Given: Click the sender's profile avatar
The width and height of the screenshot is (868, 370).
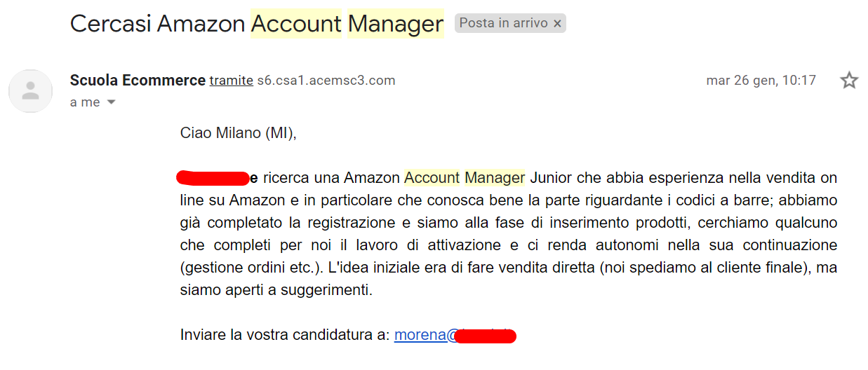Looking at the screenshot, I should pyautogui.click(x=30, y=91).
